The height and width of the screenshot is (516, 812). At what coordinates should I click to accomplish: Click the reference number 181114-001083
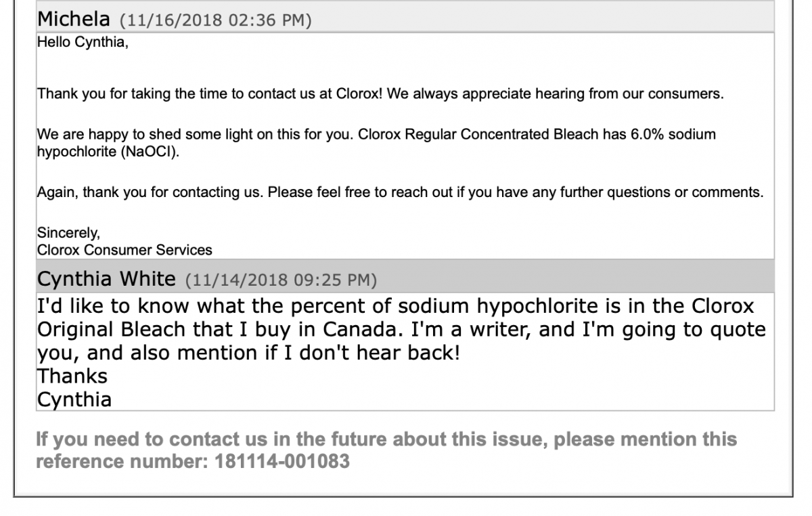pyautogui.click(x=283, y=463)
